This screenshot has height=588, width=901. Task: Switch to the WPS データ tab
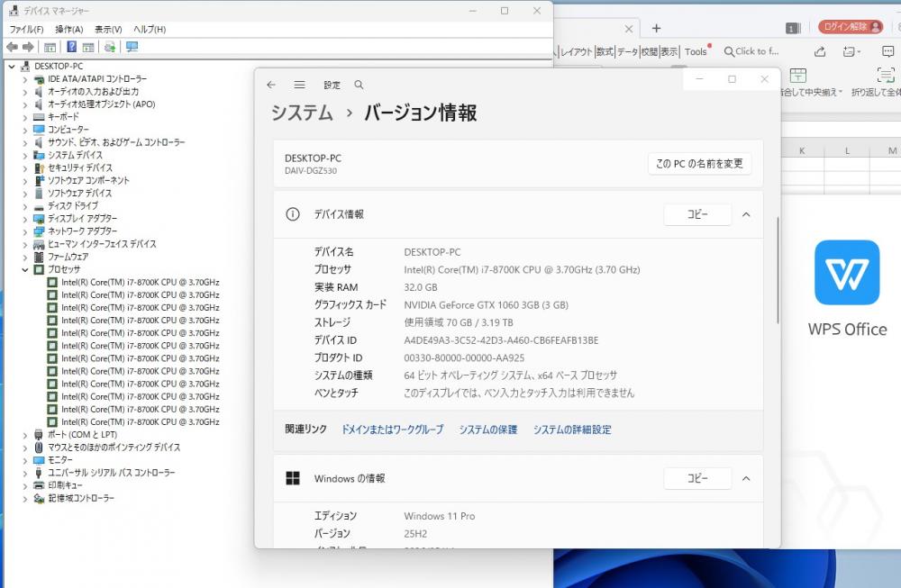click(x=627, y=51)
